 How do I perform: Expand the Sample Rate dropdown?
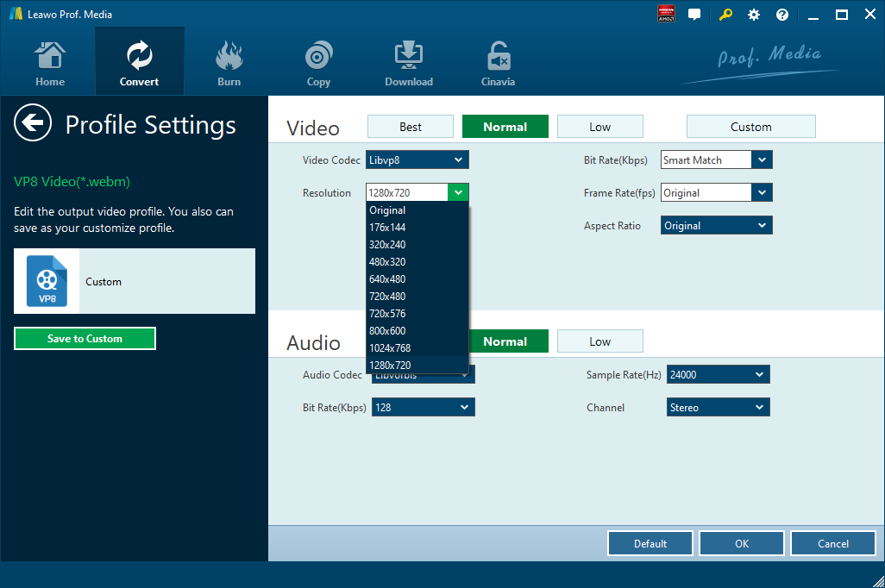point(718,375)
